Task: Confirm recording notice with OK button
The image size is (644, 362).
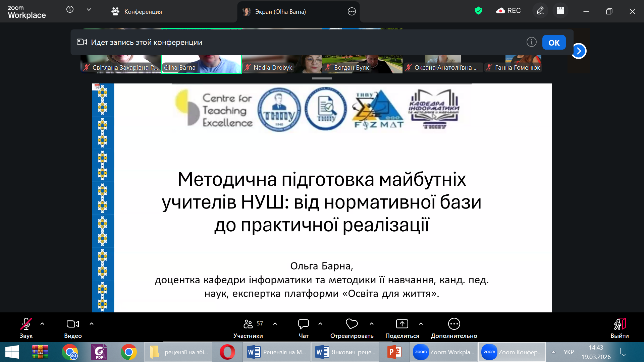Action: [554, 43]
